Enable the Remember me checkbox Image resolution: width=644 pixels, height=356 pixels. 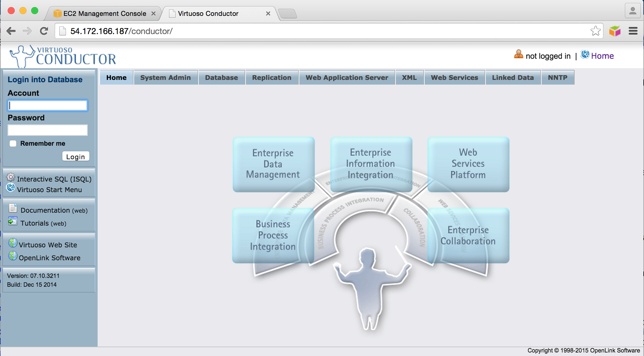[x=13, y=143]
